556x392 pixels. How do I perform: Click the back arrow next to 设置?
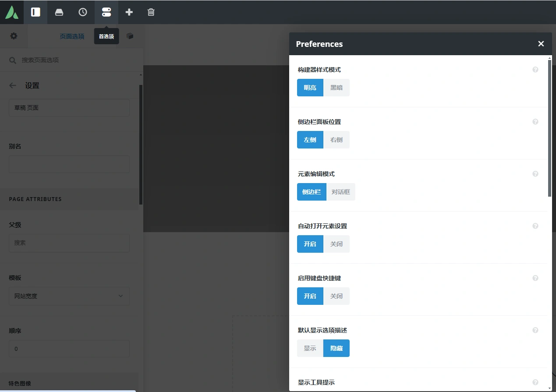13,85
